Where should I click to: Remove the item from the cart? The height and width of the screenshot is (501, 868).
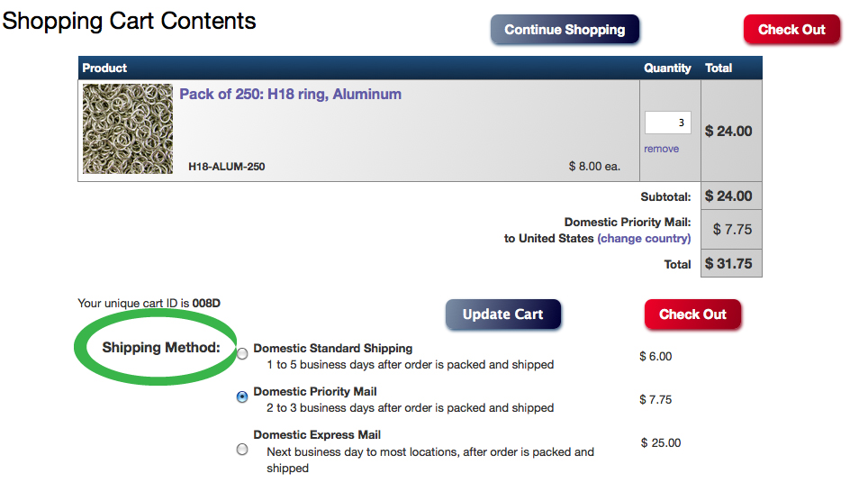click(661, 149)
